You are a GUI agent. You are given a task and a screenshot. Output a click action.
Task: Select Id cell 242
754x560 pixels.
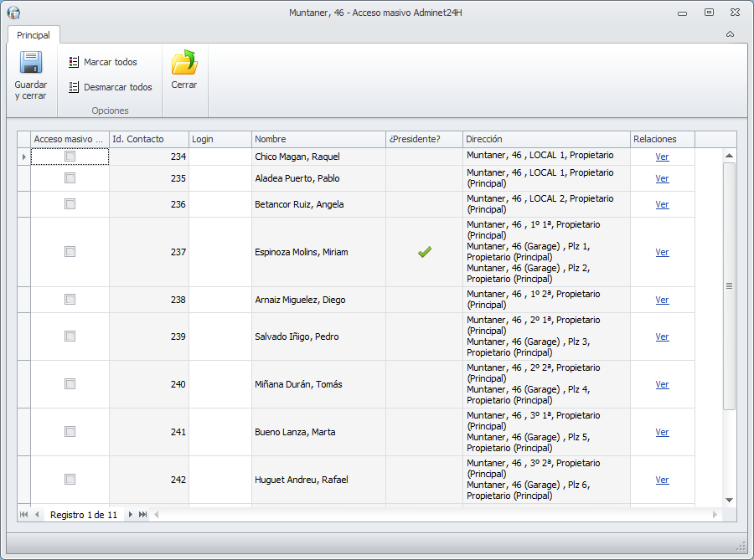coord(149,480)
